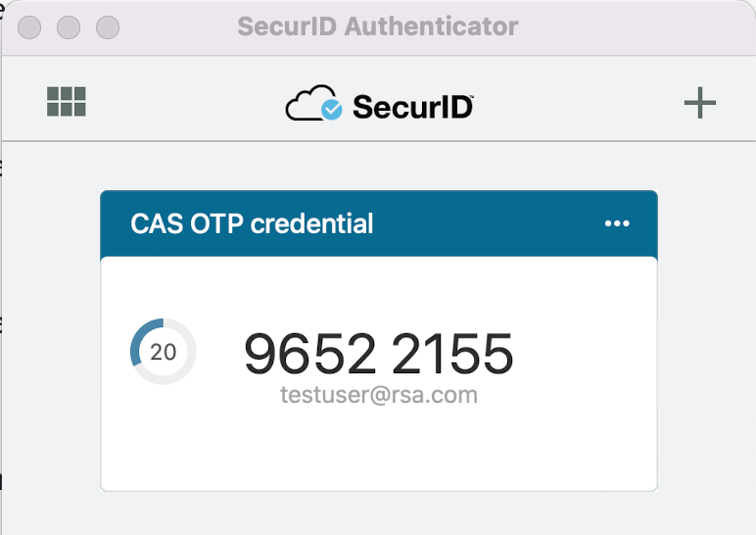Click the SecurID wordmark text
This screenshot has width=756, height=535.
[x=412, y=106]
